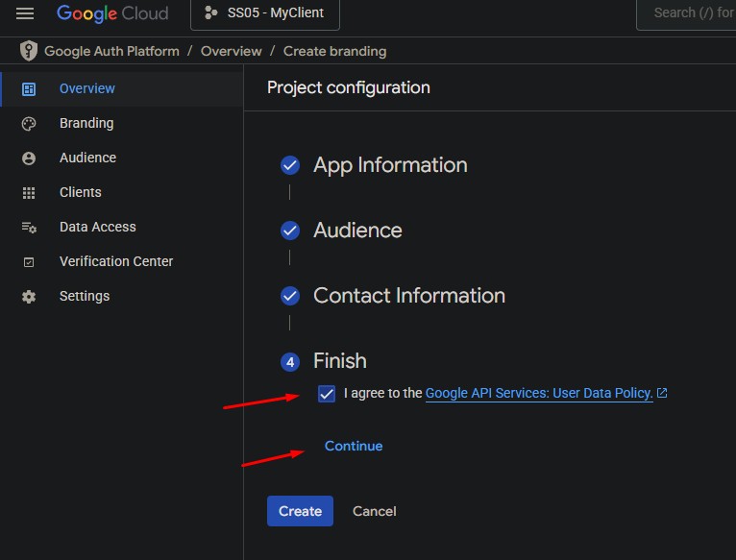Click the Overview sidebar icon

click(x=29, y=88)
